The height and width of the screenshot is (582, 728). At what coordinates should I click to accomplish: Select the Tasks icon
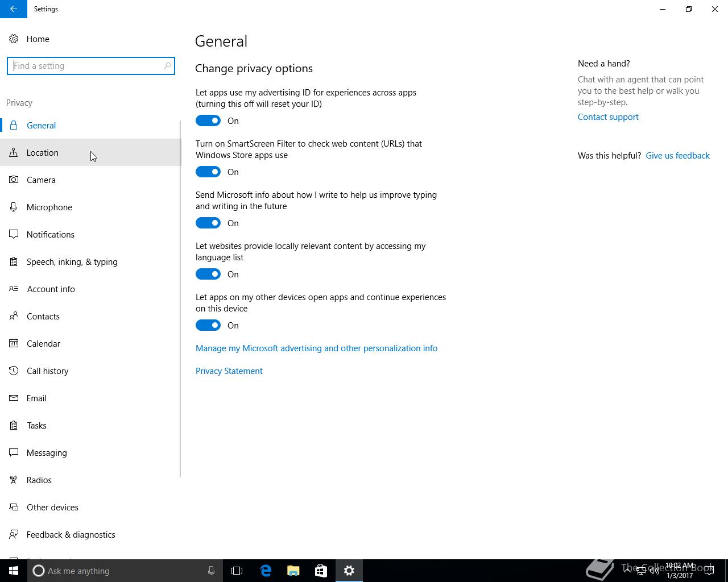pyautogui.click(x=14, y=425)
